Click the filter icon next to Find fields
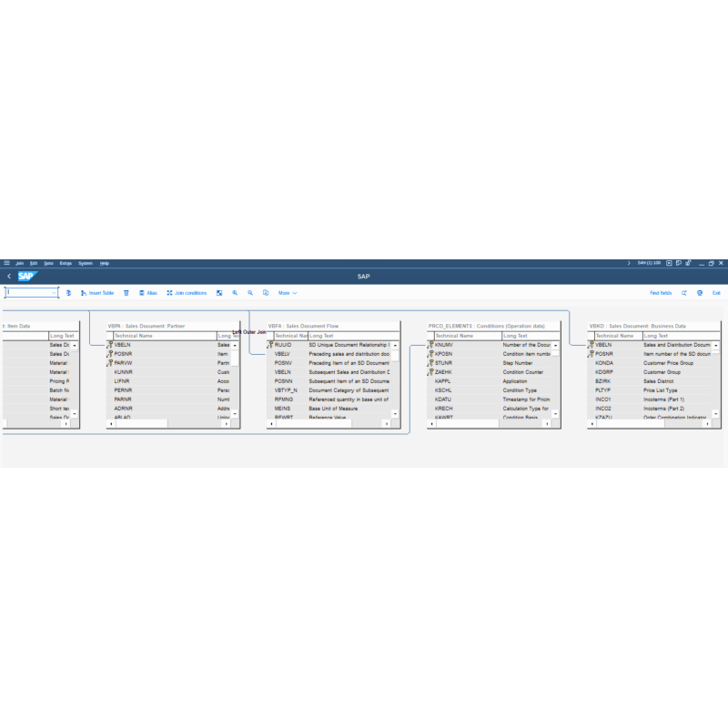The width and height of the screenshot is (728, 728). click(x=684, y=293)
